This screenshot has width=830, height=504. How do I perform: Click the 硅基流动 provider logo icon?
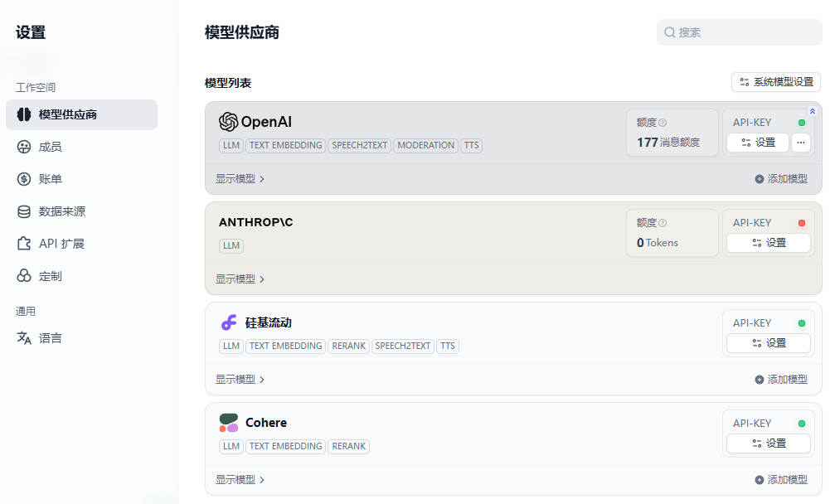228,322
